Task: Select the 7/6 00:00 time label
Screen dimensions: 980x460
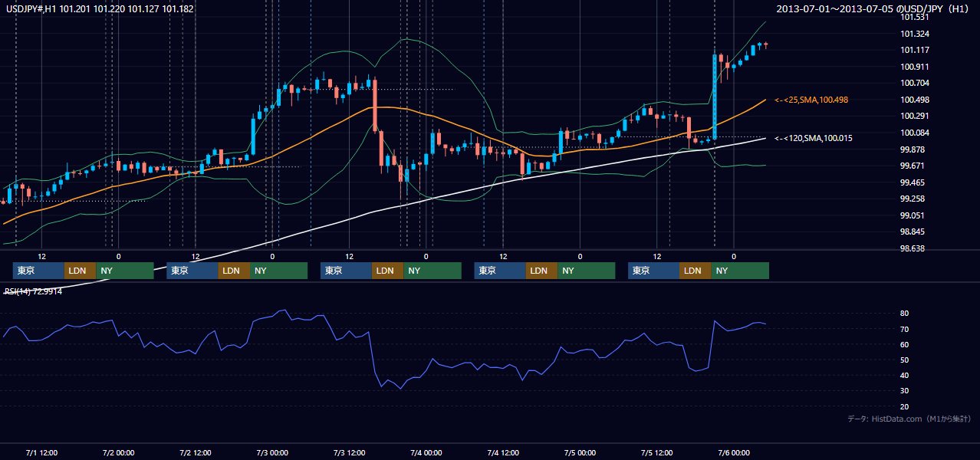Action: point(734,452)
